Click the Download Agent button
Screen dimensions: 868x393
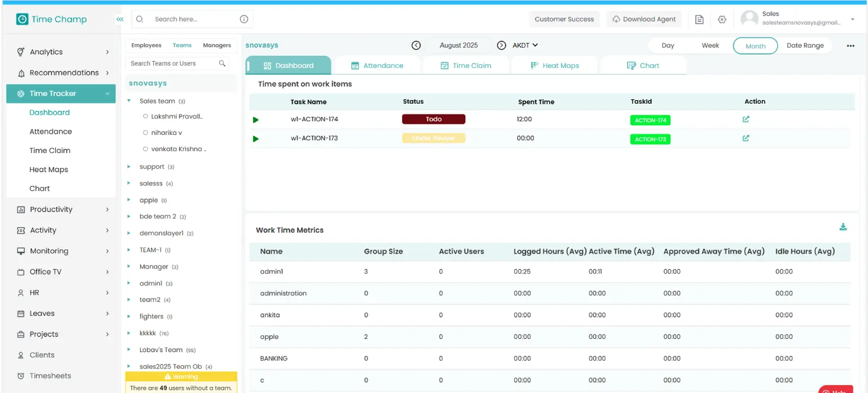(644, 19)
